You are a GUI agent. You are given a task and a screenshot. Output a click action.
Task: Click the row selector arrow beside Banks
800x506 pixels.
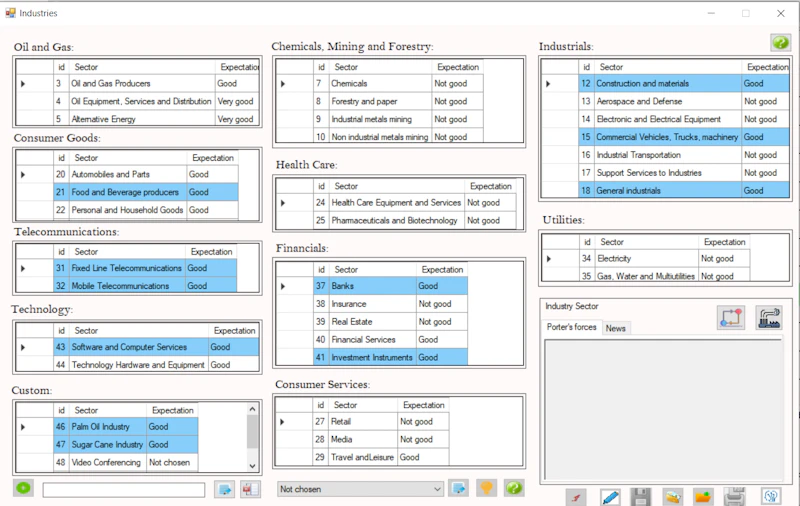283,286
